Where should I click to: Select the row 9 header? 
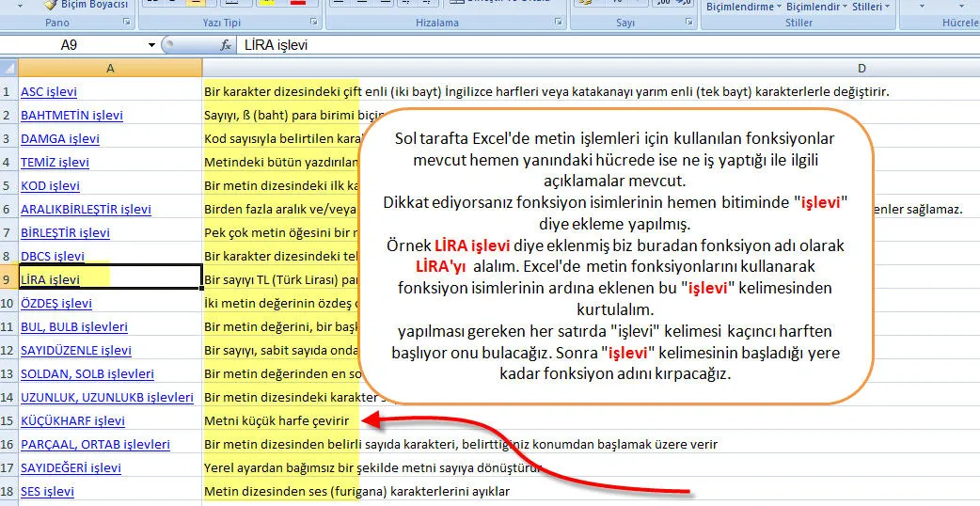click(x=8, y=279)
